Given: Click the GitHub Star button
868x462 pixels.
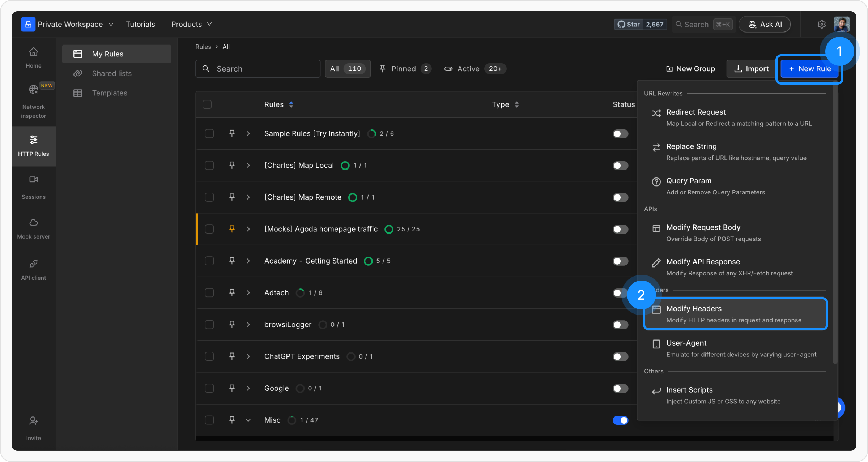Looking at the screenshot, I should 629,24.
